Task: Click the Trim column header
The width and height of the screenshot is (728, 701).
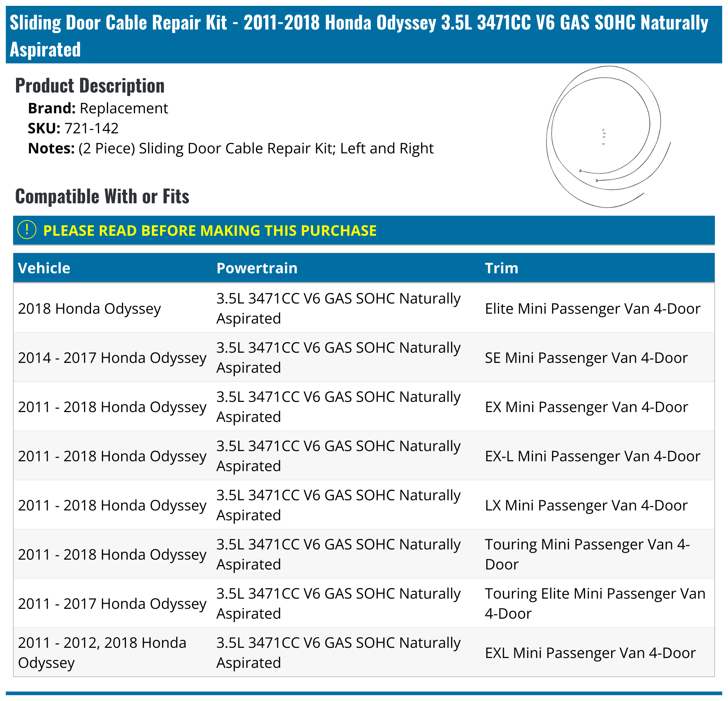Action: 501,268
